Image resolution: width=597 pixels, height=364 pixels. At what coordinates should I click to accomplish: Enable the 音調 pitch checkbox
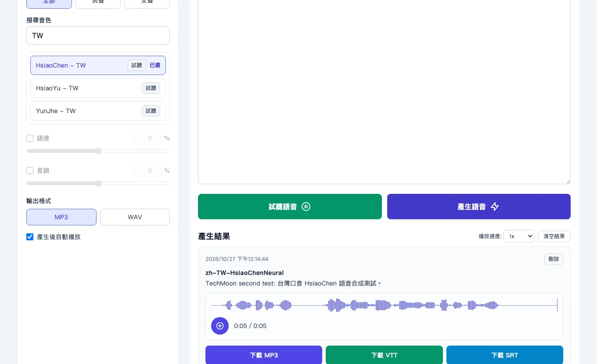(x=30, y=171)
